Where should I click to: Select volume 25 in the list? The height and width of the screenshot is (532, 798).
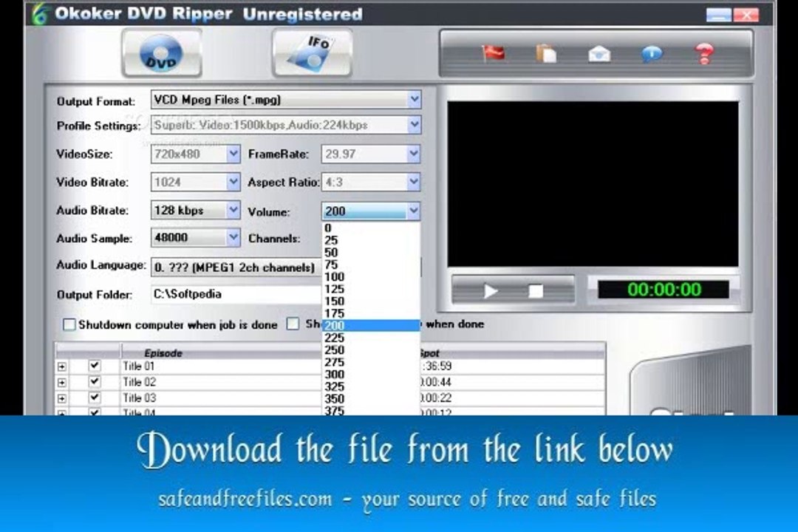[x=371, y=240]
